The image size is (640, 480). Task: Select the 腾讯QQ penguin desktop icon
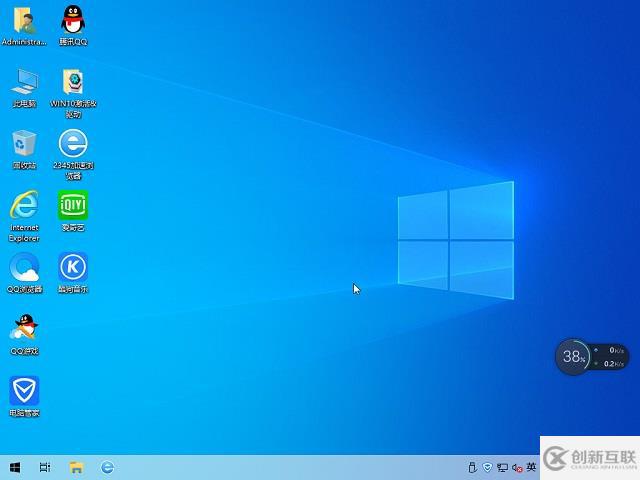click(73, 25)
